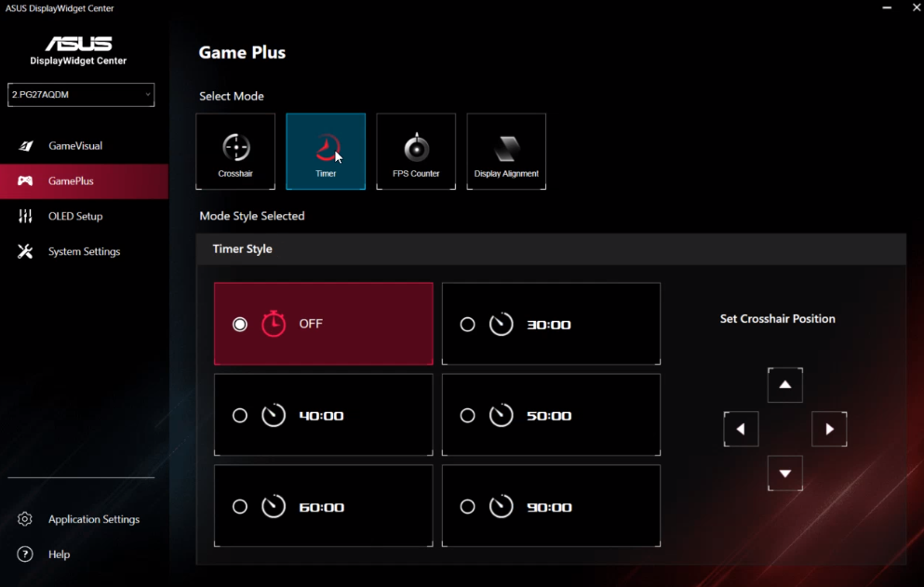Click the 40:00 timer label
Image resolution: width=924 pixels, height=587 pixels.
coord(321,416)
